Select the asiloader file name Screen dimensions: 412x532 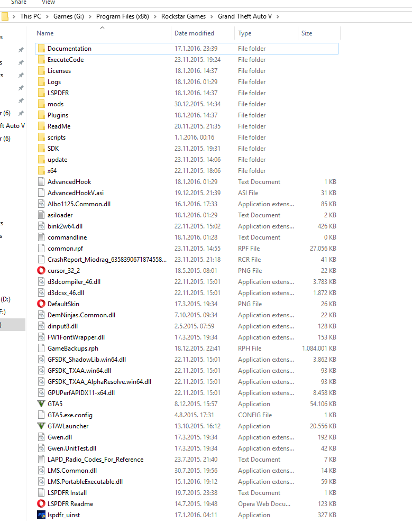coord(60,215)
